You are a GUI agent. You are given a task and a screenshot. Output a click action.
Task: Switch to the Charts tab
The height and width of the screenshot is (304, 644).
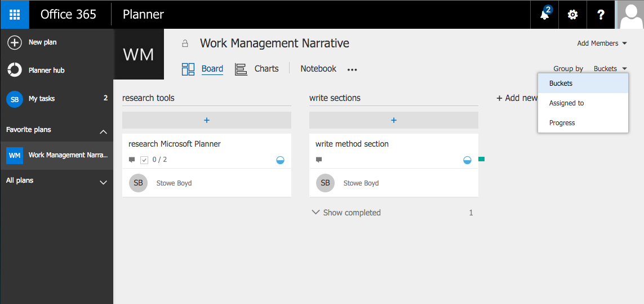(267, 69)
